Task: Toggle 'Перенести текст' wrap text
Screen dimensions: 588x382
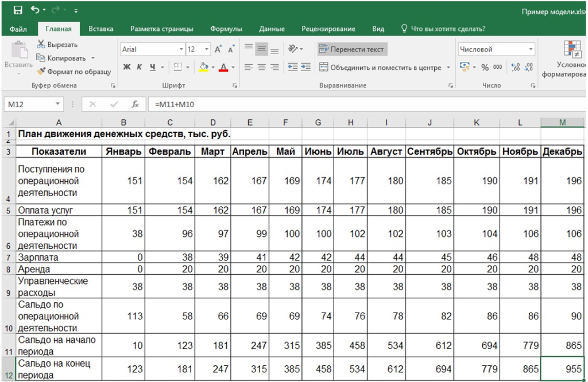Action: pyautogui.click(x=352, y=50)
